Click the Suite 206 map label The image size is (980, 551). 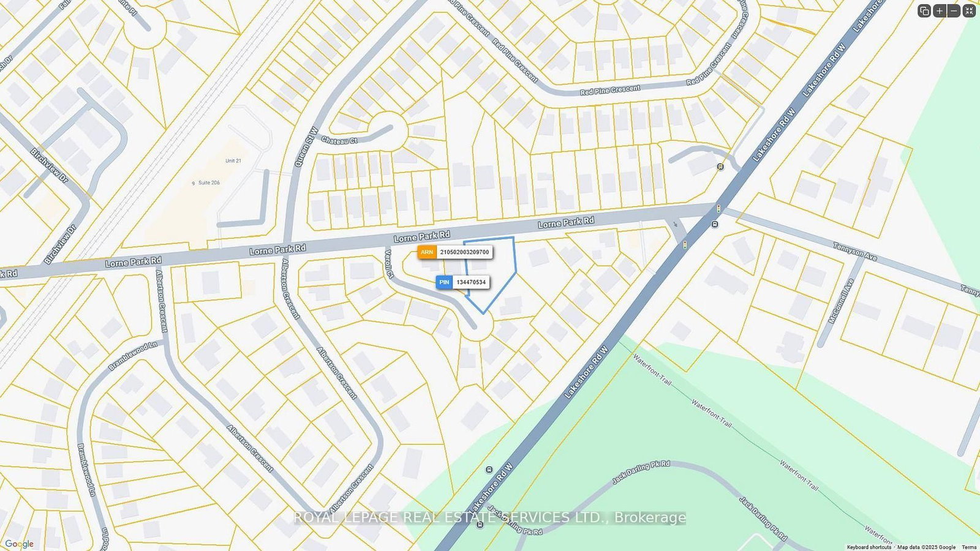(209, 182)
